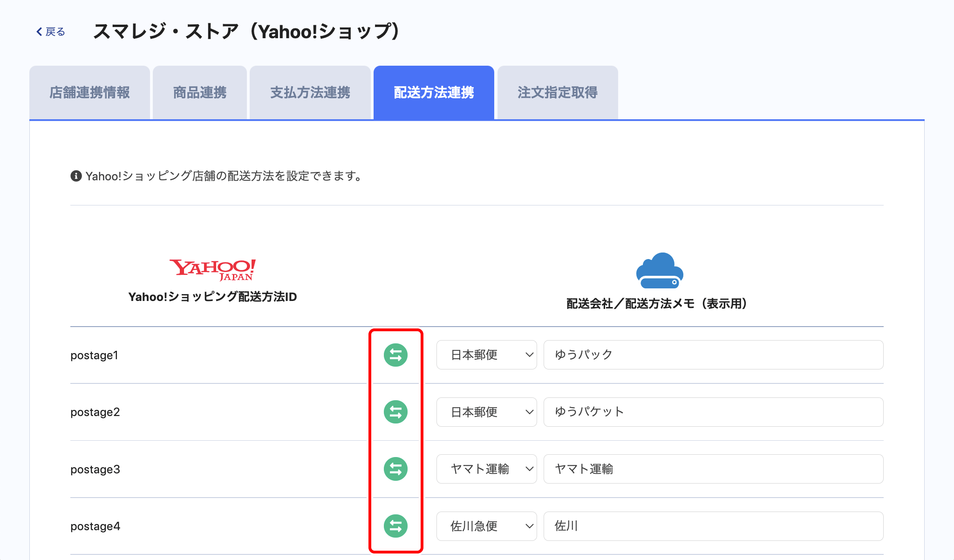Switch to the 商品連携 tab
Viewport: 954px width, 560px height.
[x=199, y=93]
